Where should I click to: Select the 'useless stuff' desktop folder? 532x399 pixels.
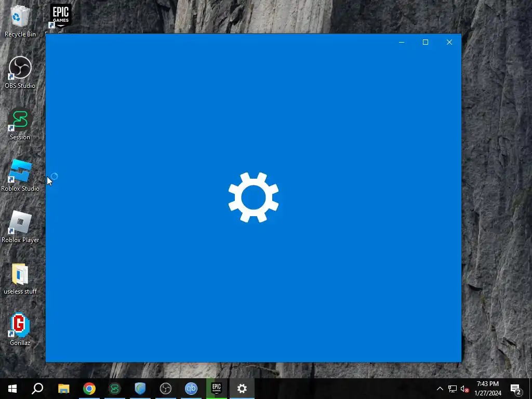[x=20, y=278]
